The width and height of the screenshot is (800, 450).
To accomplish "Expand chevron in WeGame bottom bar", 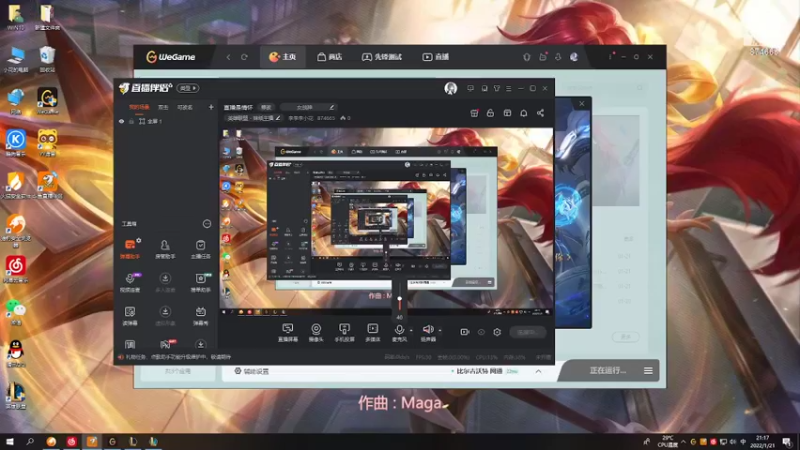I will click(x=538, y=371).
